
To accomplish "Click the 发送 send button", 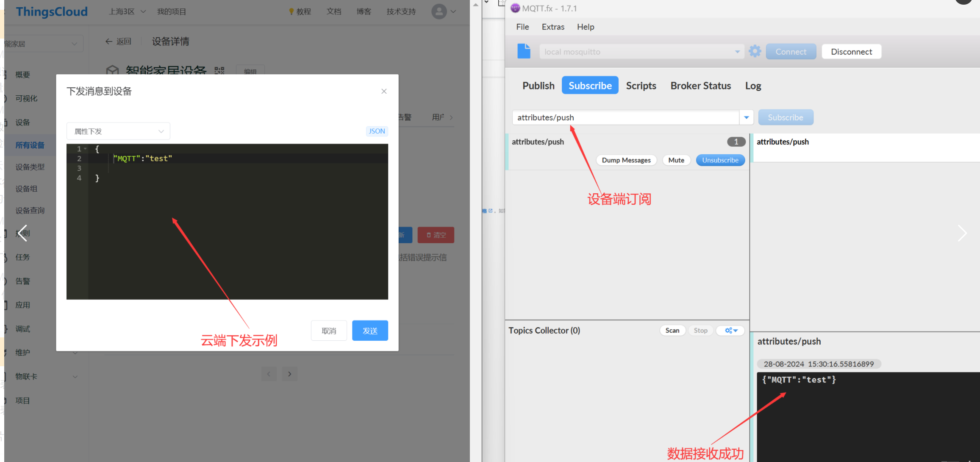I will pos(370,331).
